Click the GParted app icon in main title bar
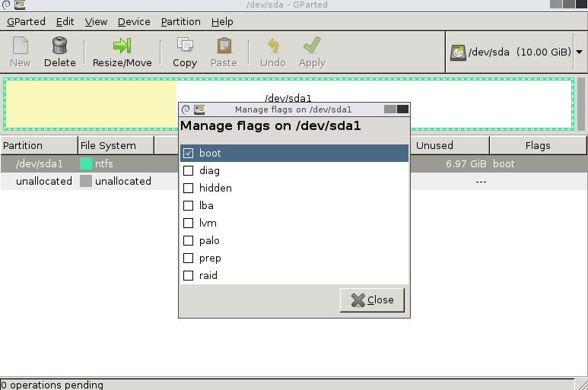 pyautogui.click(x=20, y=5)
